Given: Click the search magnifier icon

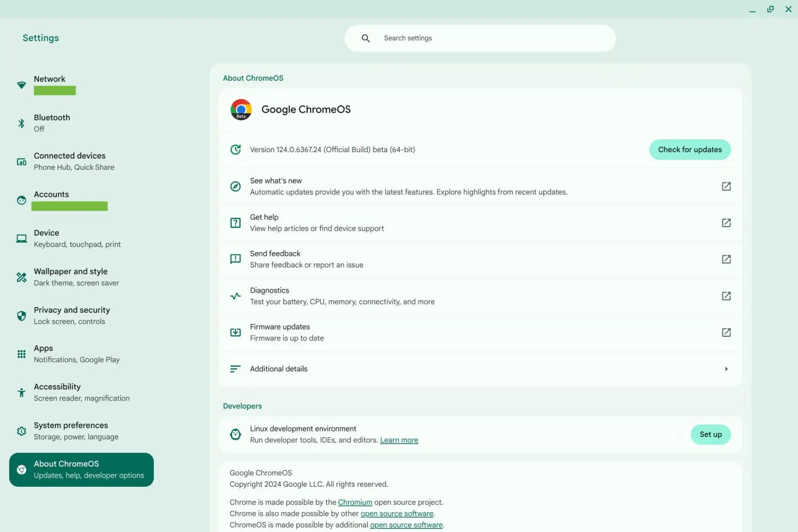Looking at the screenshot, I should coord(365,38).
